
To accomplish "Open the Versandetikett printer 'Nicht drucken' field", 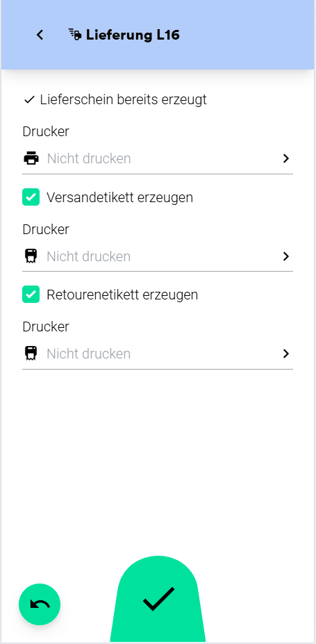I will (x=158, y=256).
